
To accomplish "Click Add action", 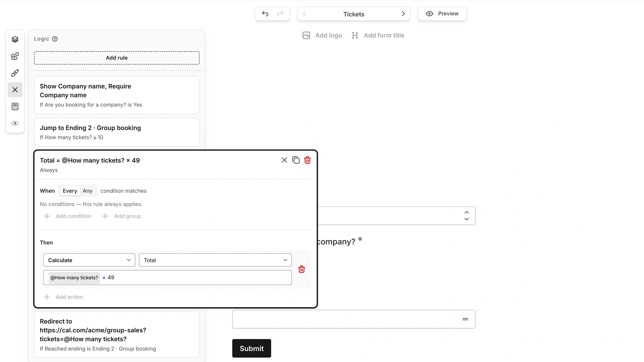I will pyautogui.click(x=63, y=297).
